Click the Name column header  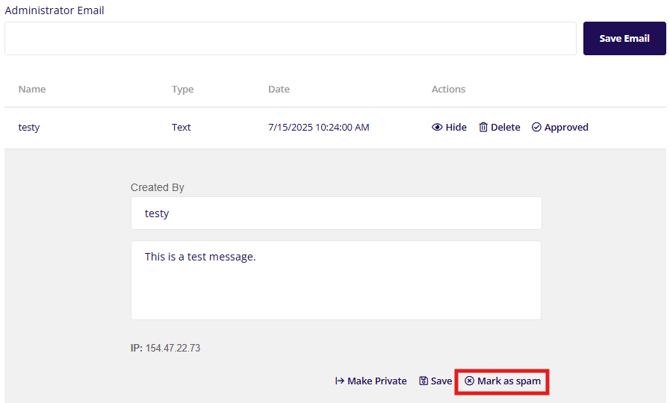point(32,89)
